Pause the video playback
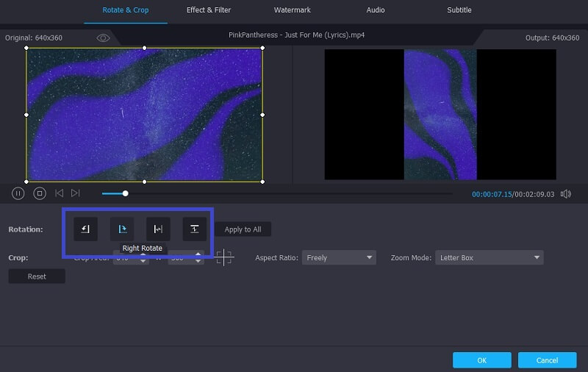The height and width of the screenshot is (372, 588). 18,193
